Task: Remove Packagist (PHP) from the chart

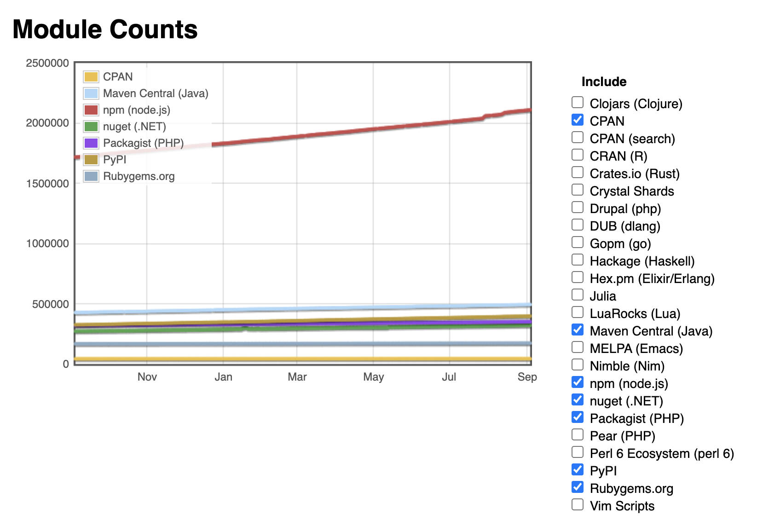Action: point(578,417)
